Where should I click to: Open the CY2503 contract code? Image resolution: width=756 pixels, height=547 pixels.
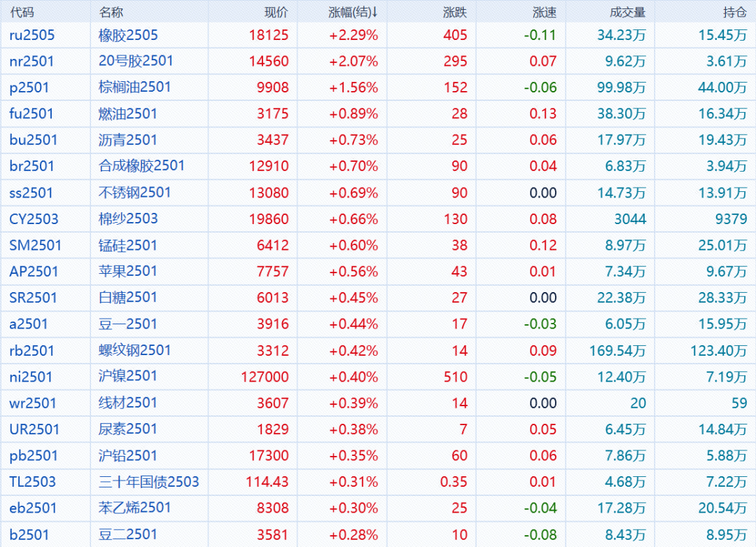[x=34, y=219]
